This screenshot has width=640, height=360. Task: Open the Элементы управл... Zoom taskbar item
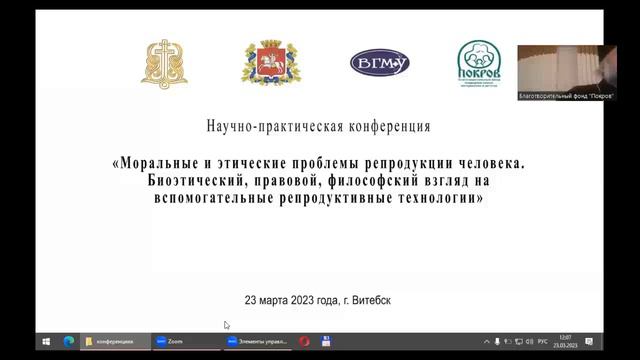[258, 341]
